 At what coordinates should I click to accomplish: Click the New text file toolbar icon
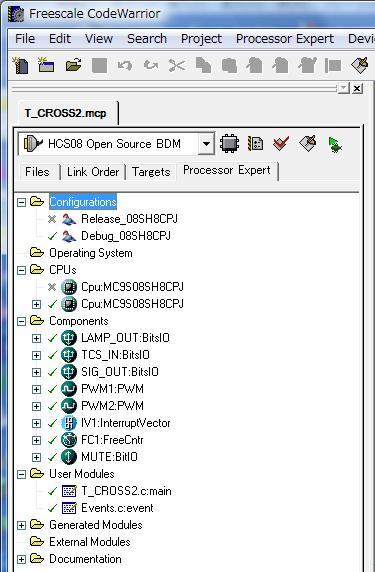[x=20, y=66]
